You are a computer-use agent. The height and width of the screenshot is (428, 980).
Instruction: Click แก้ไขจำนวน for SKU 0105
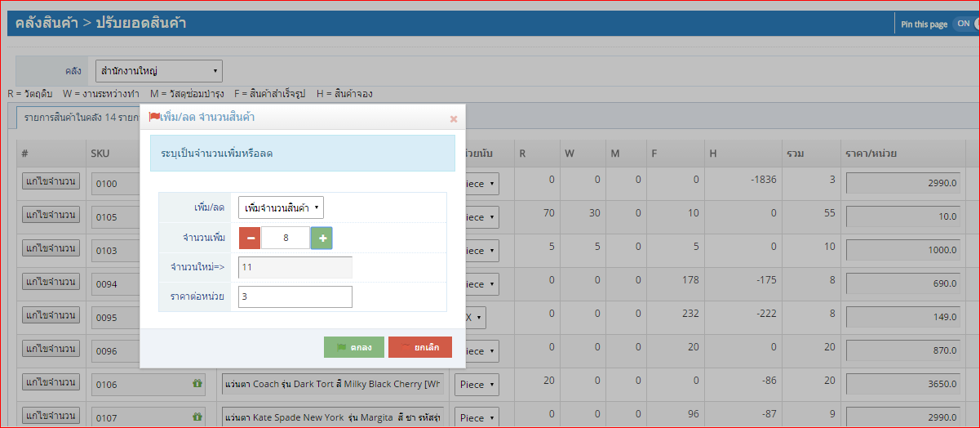tap(51, 215)
